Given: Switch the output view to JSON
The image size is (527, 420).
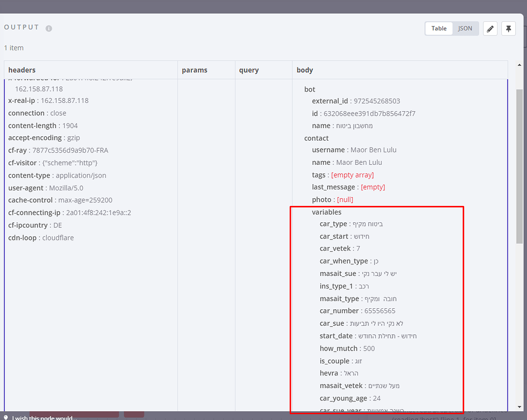Looking at the screenshot, I should coord(465,28).
